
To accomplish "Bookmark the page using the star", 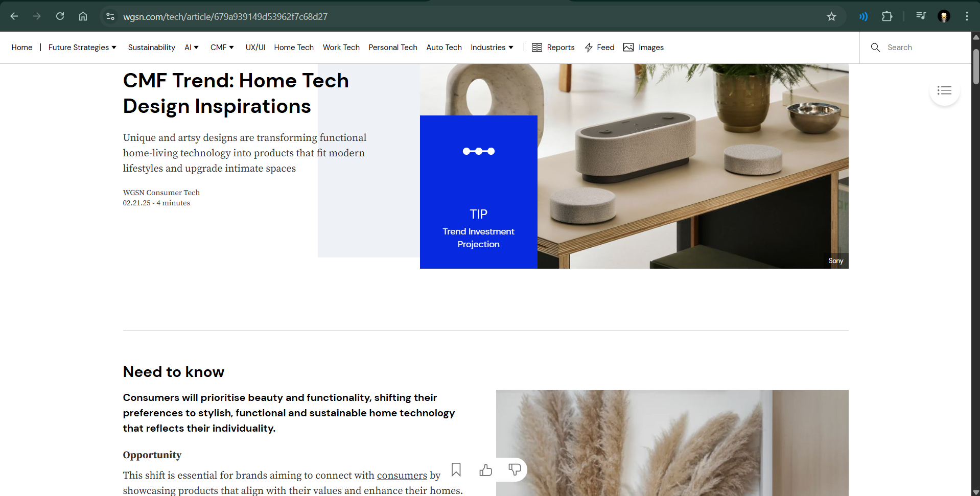I will (831, 16).
